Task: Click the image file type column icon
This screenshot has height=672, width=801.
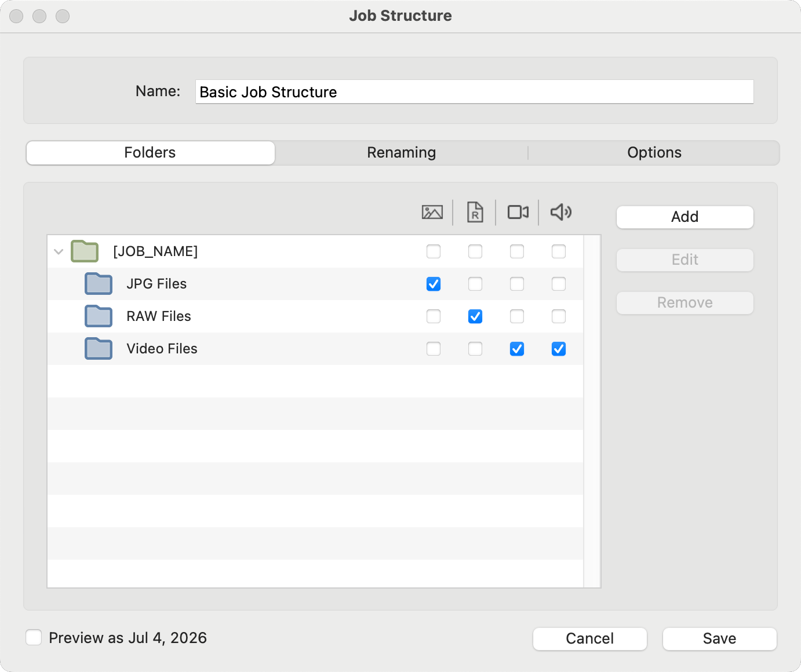Action: tap(432, 212)
